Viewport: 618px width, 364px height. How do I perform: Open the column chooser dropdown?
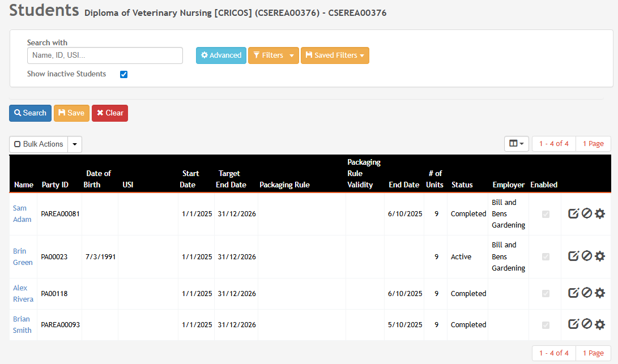(x=516, y=144)
